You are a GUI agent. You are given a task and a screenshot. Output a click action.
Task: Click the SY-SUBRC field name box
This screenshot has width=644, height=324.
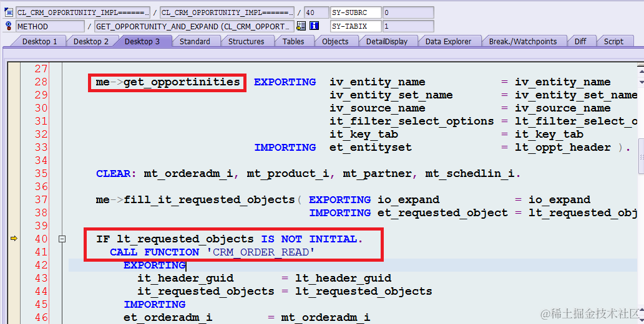356,12
